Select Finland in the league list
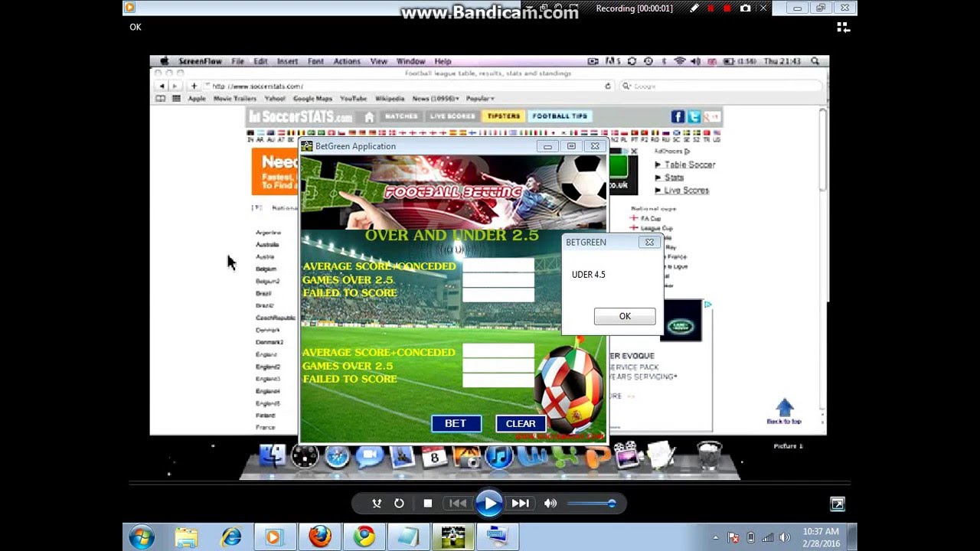 (265, 416)
